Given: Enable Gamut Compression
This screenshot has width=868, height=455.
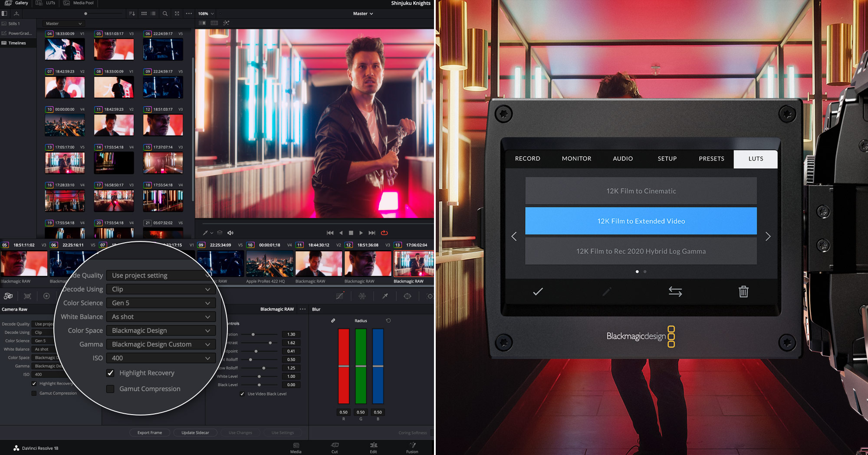Looking at the screenshot, I should pyautogui.click(x=110, y=389).
